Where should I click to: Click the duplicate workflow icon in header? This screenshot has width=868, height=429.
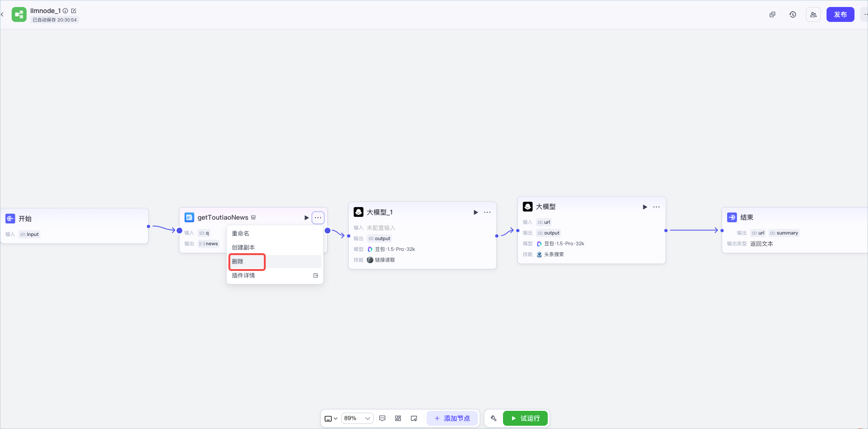click(x=772, y=14)
